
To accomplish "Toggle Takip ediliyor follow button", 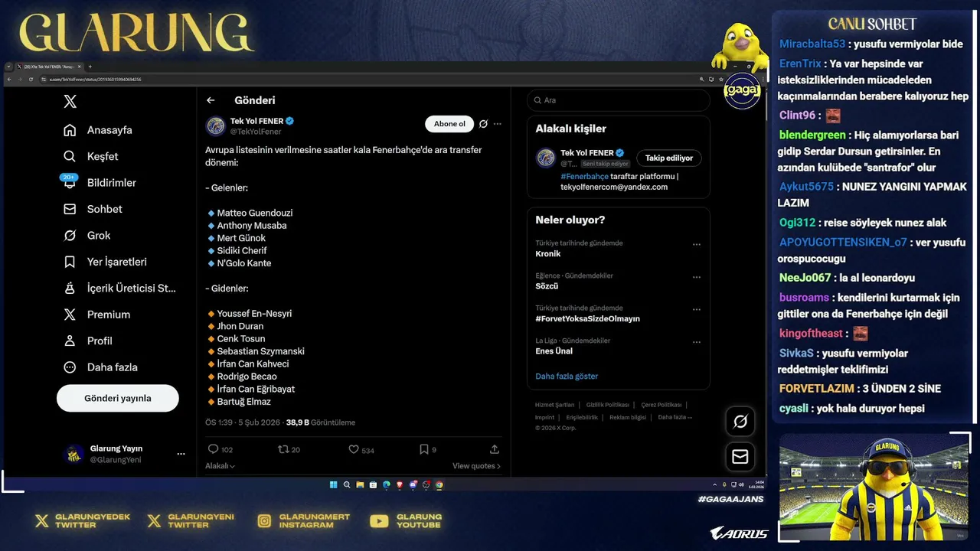I will point(668,158).
